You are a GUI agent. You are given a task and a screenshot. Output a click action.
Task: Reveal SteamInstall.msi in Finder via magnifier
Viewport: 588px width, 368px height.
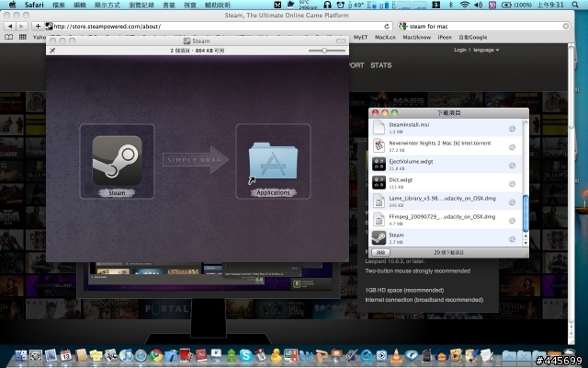point(512,129)
